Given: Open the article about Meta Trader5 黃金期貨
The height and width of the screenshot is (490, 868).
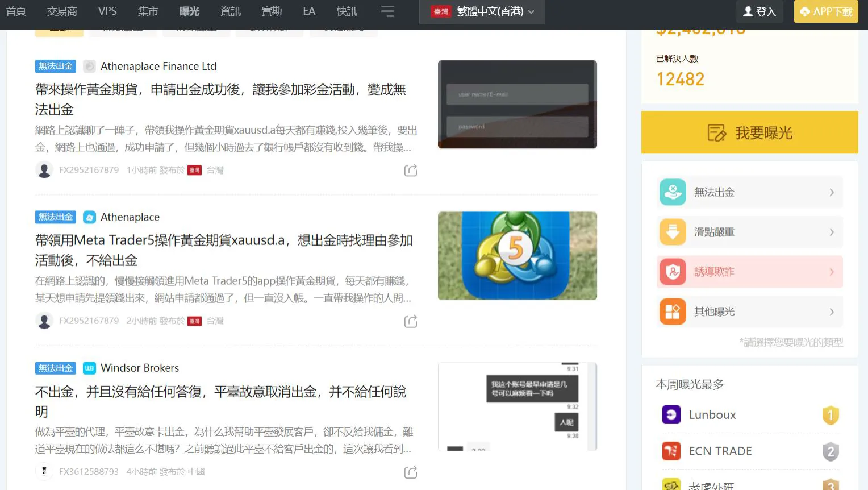Looking at the screenshot, I should [224, 250].
